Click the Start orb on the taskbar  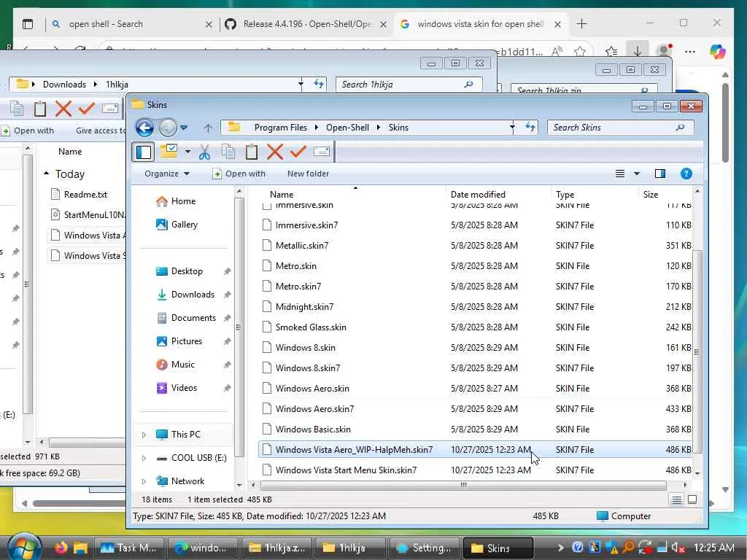point(24,548)
